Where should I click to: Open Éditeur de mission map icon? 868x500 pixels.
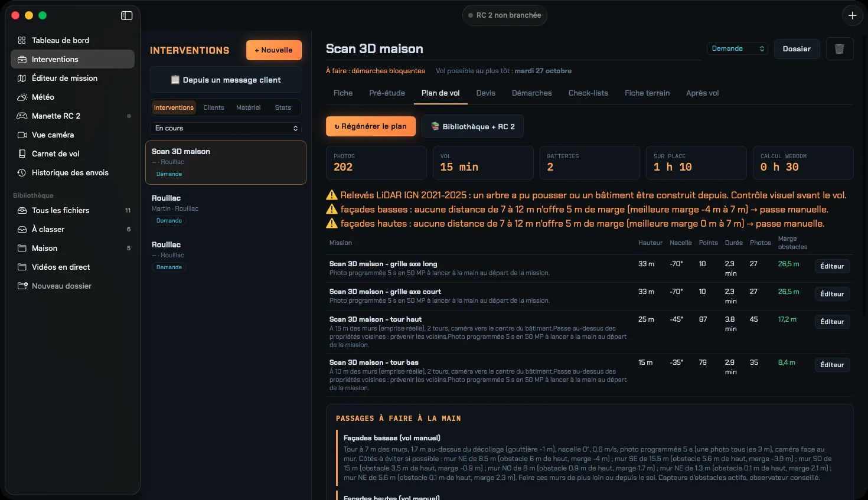coord(22,78)
